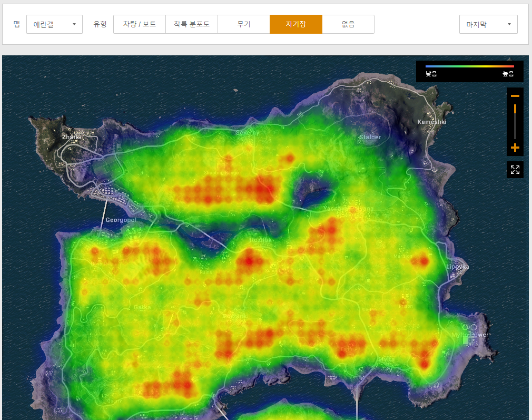Click the Mylta Power label on map
This screenshot has width=532, height=420.
tap(470, 335)
